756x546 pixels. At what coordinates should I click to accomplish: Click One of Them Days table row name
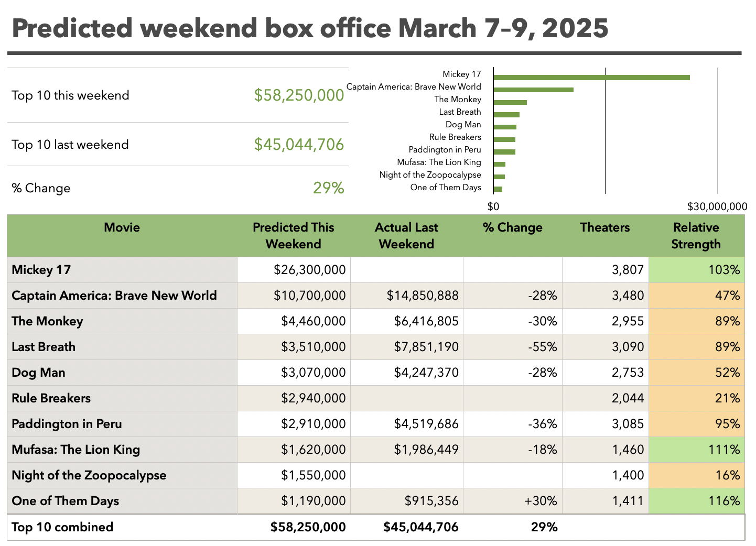[122, 501]
